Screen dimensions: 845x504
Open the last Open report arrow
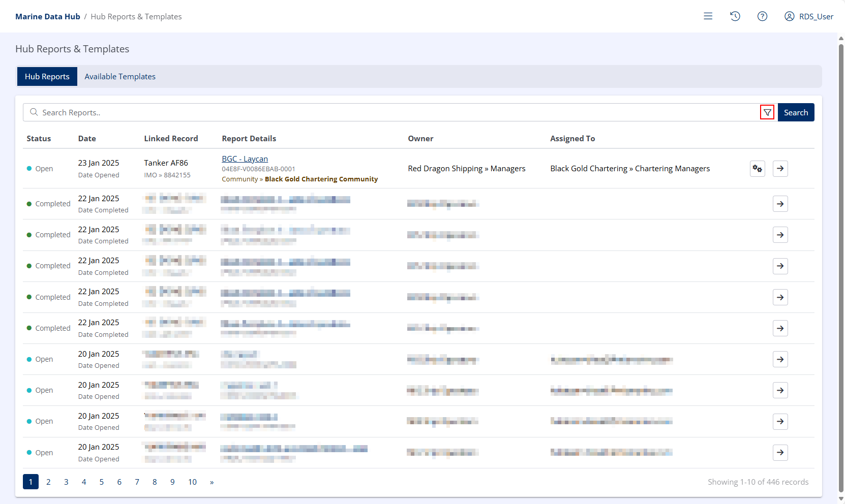pos(780,452)
